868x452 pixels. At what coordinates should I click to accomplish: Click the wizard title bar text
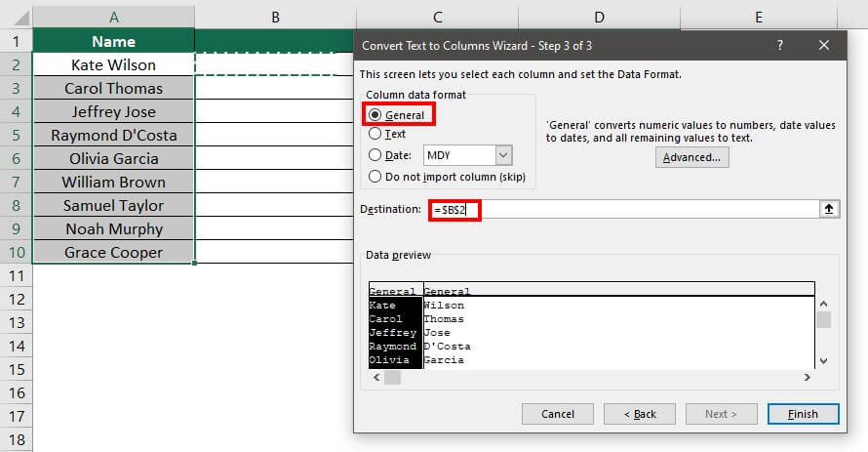(477, 46)
